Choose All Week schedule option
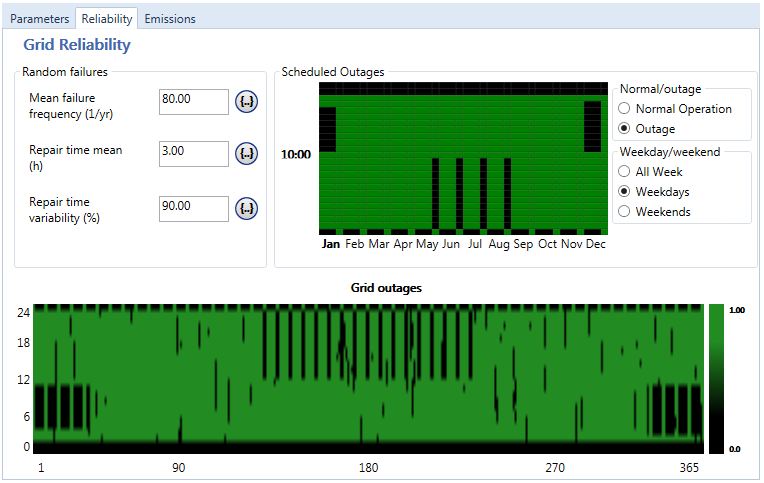Viewport: 764px width, 483px height. [625, 172]
